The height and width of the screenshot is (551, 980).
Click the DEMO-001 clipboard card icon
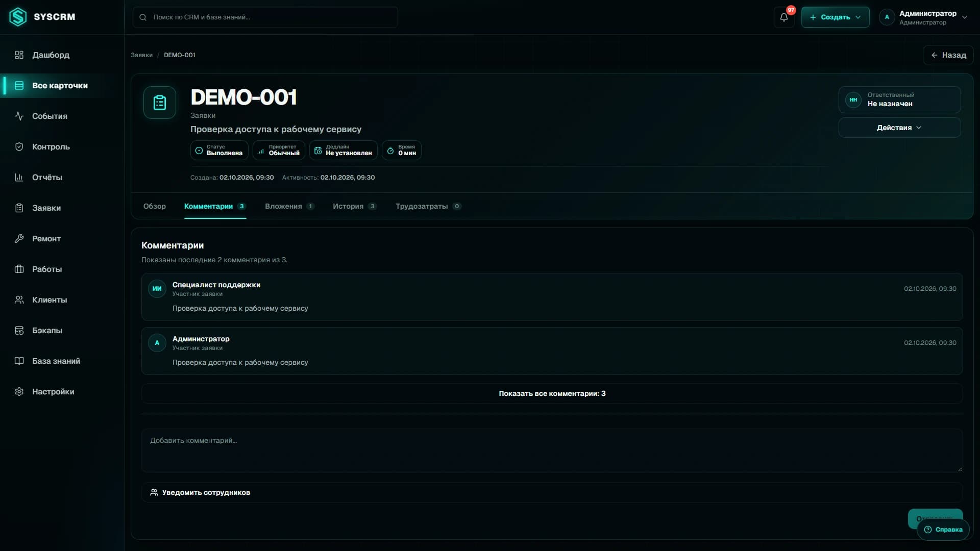160,103
